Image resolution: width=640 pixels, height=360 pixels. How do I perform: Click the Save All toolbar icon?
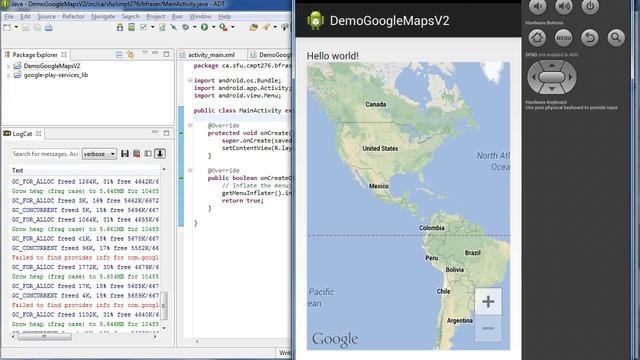[37, 27]
